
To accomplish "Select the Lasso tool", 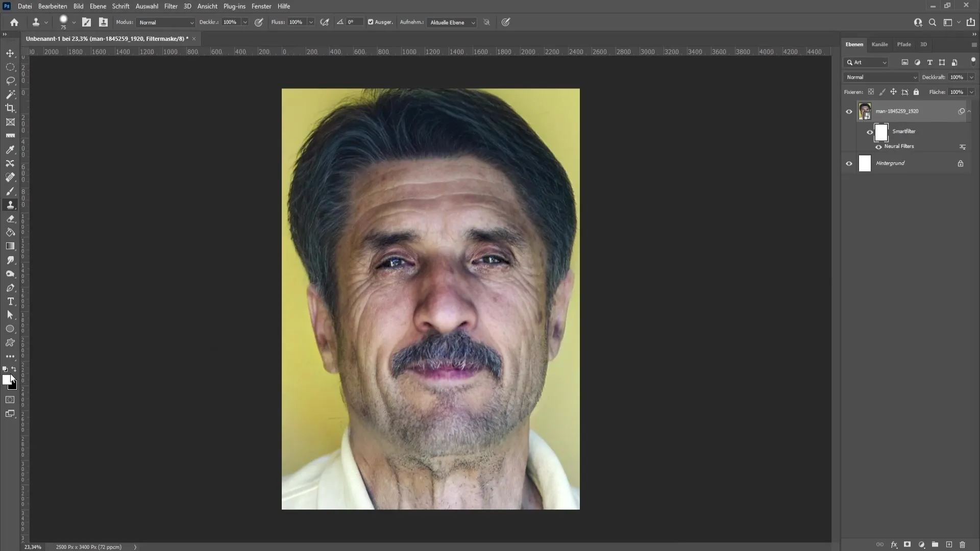I will click(10, 80).
